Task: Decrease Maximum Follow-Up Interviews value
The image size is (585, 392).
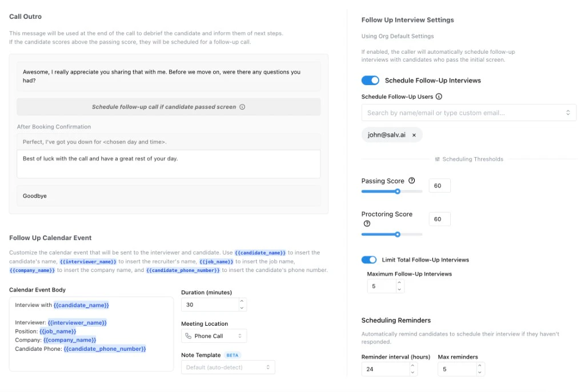Action: tap(399, 290)
